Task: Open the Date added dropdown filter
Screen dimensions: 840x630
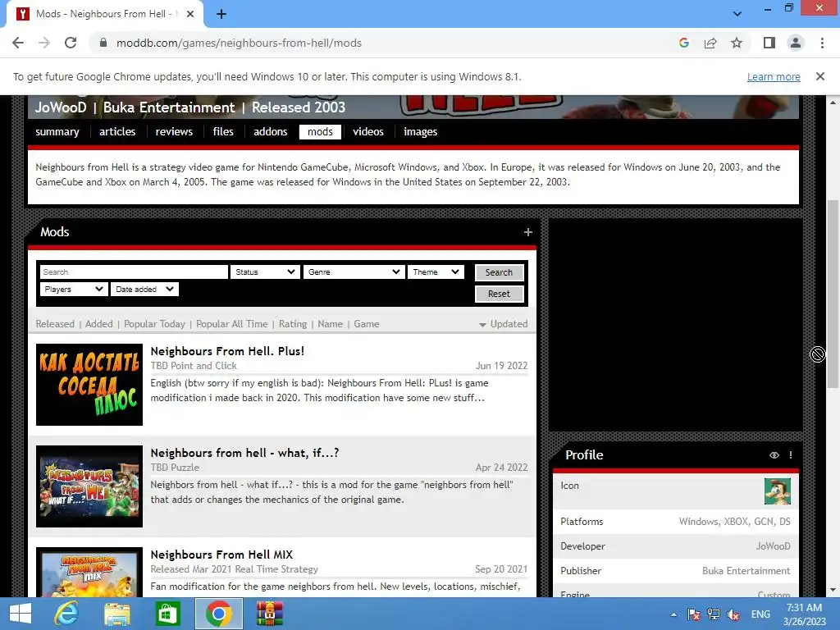Action: pyautogui.click(x=144, y=290)
